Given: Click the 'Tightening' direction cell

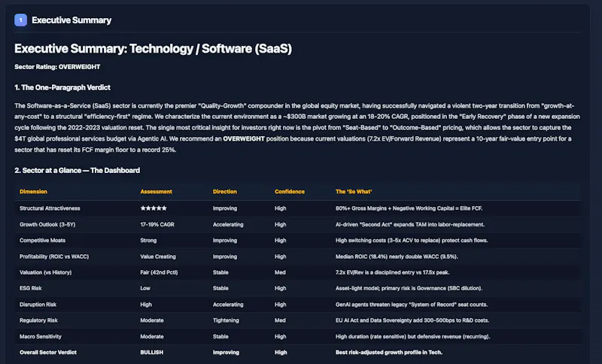Looking at the screenshot, I should (x=226, y=320).
